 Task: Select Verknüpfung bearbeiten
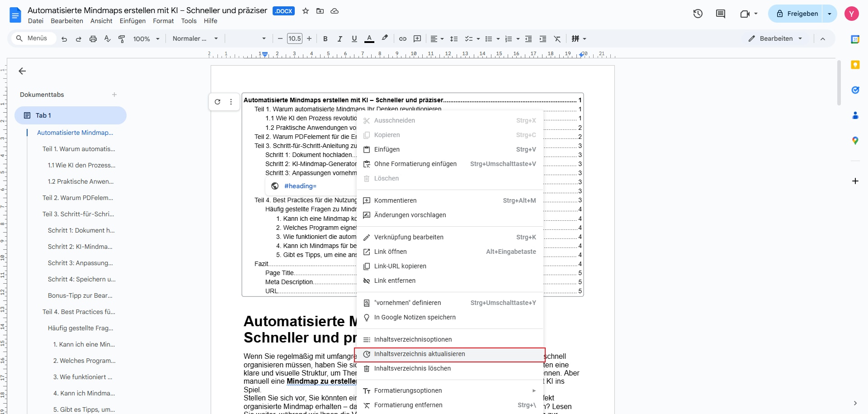450,237
